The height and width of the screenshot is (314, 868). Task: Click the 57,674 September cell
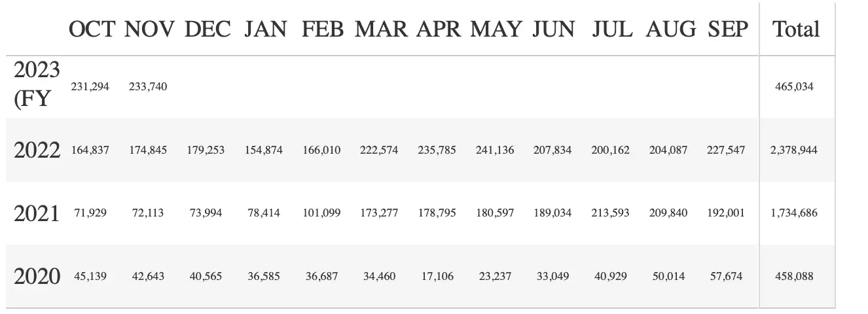pos(726,276)
